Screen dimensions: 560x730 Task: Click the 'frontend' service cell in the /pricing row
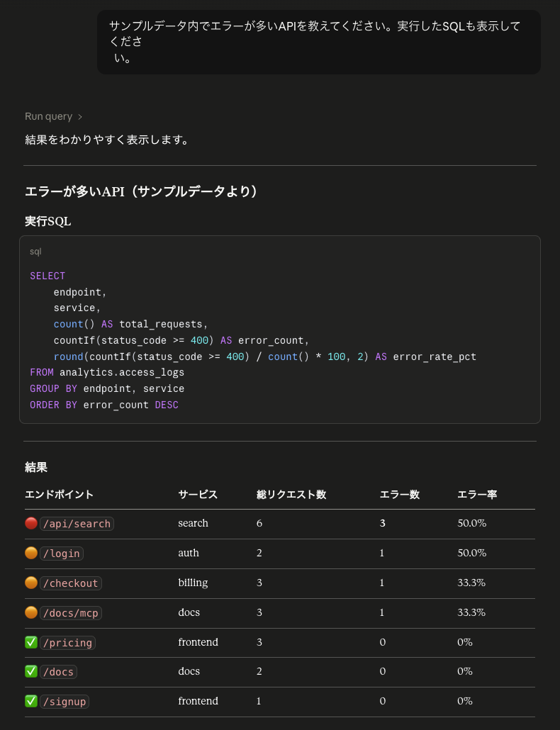click(x=198, y=643)
